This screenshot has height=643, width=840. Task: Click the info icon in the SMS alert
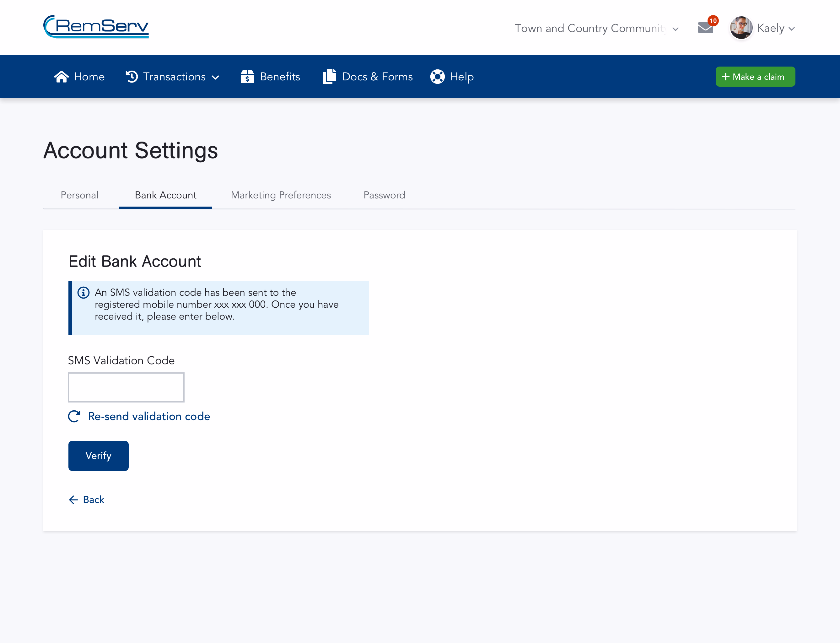click(83, 292)
